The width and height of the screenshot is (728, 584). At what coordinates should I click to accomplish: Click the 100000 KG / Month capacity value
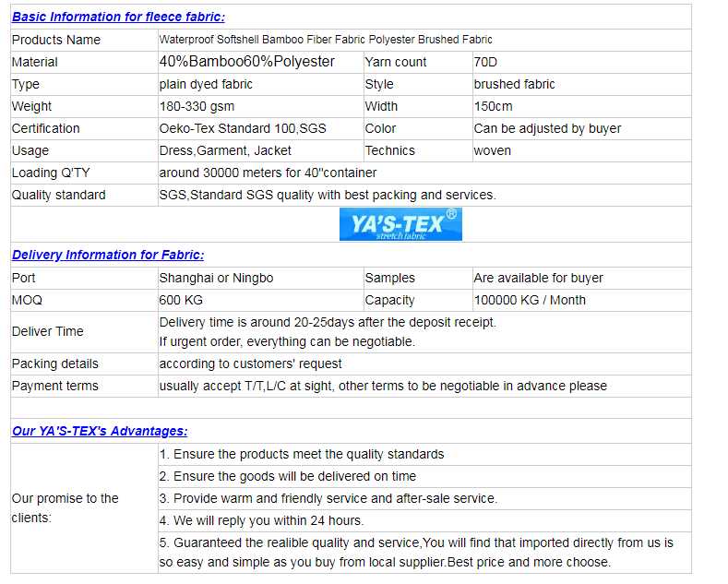tap(530, 300)
